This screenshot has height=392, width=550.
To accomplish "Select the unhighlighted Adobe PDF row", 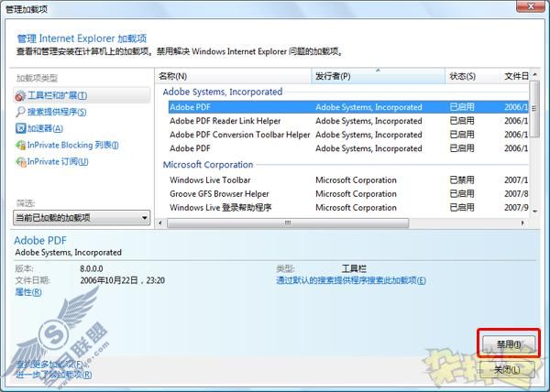I will (x=348, y=148).
